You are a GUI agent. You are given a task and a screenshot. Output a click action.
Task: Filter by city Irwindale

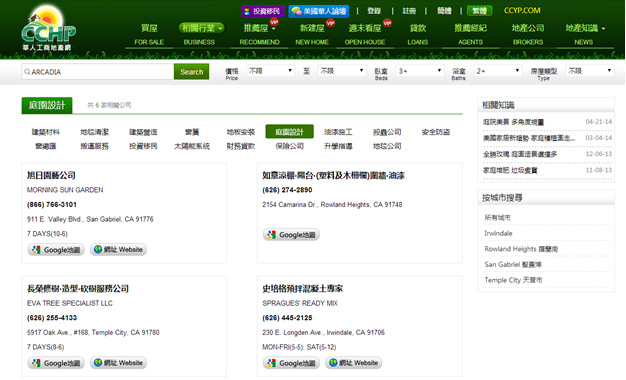pyautogui.click(x=498, y=233)
